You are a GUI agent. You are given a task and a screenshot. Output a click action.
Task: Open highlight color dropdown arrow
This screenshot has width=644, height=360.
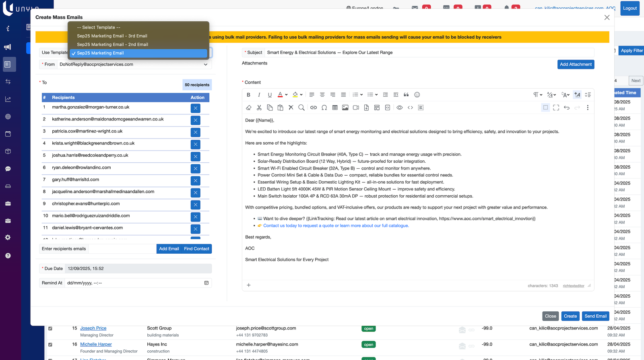point(301,95)
